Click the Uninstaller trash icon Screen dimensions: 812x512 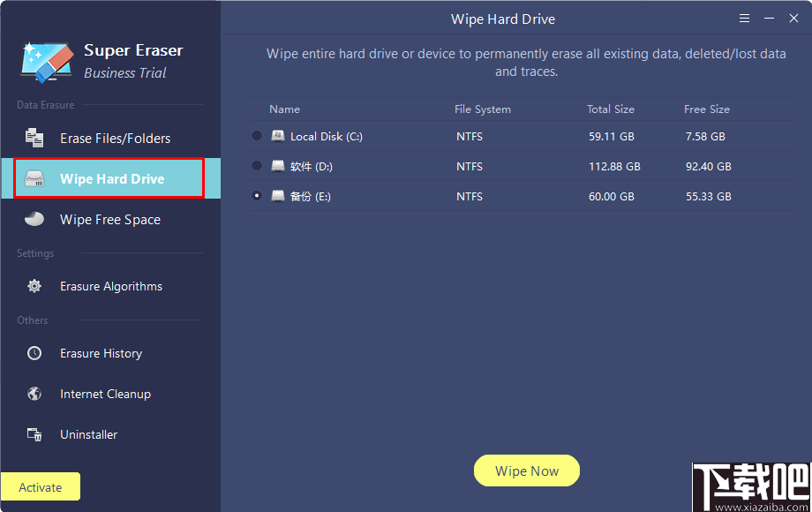pos(34,434)
